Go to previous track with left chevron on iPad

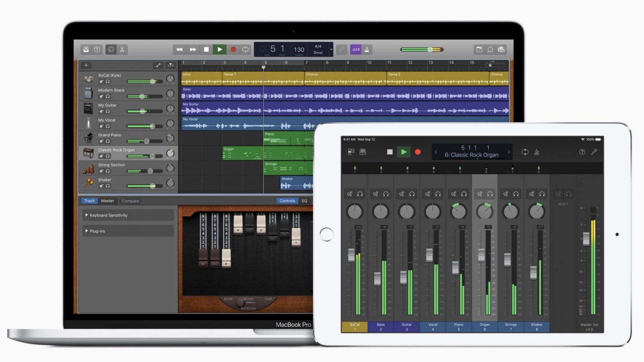436,152
